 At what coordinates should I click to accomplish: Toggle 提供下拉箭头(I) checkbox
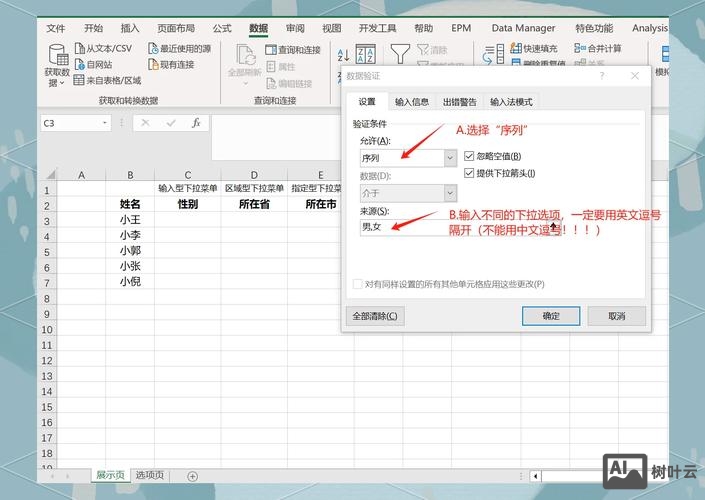(x=469, y=173)
